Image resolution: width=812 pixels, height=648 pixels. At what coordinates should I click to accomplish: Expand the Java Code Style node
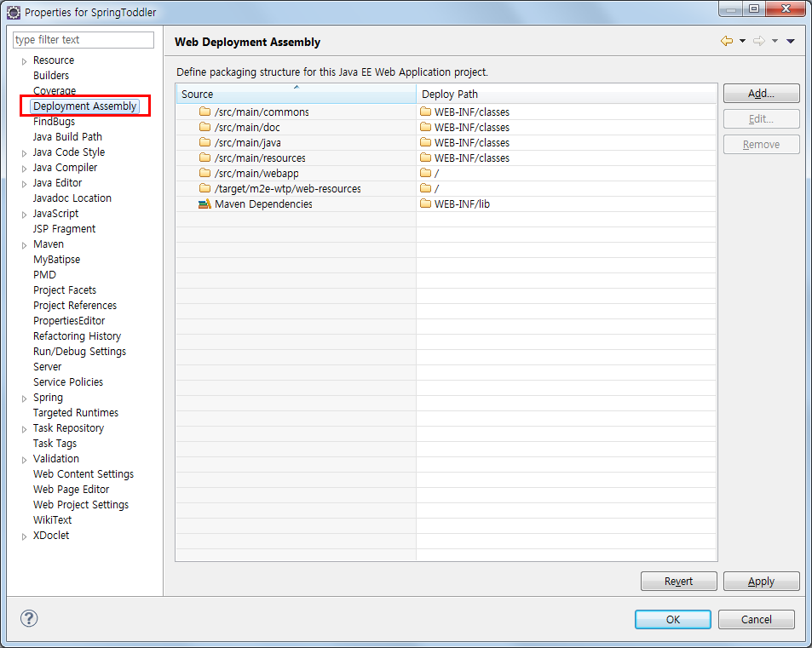24,153
